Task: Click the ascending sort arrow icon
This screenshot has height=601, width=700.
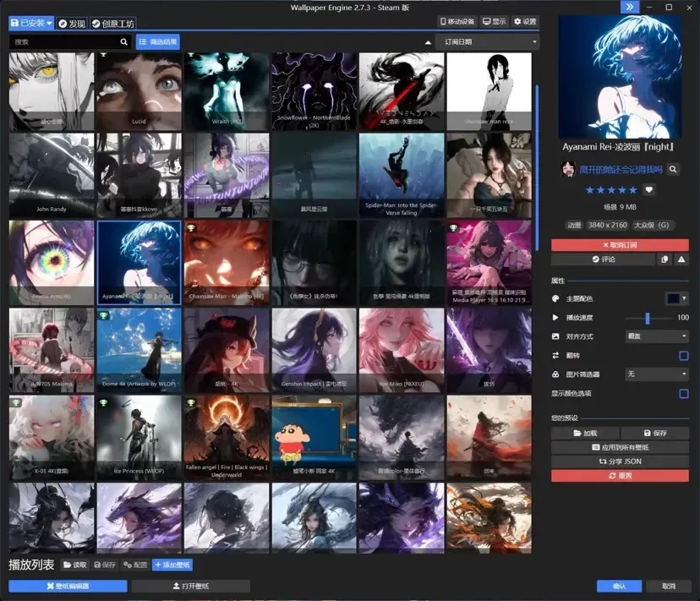Action: coord(428,42)
